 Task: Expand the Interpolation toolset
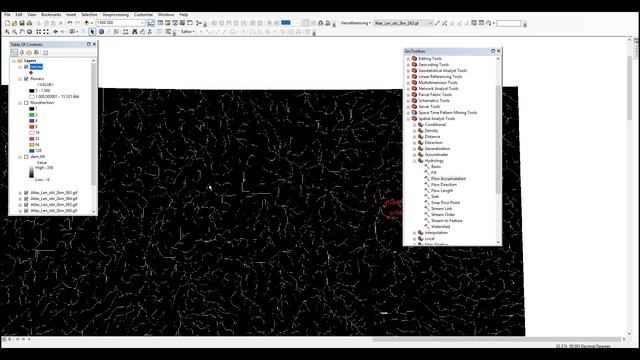tap(414, 233)
